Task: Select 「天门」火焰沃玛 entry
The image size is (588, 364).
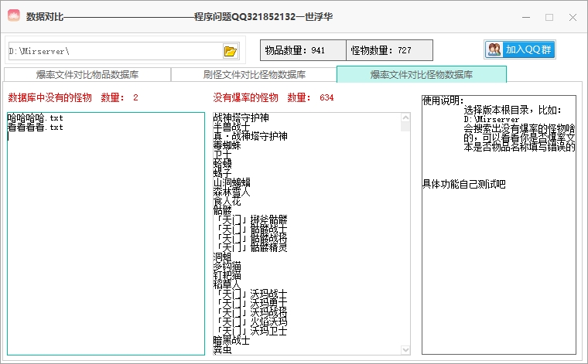Action: pos(251,321)
